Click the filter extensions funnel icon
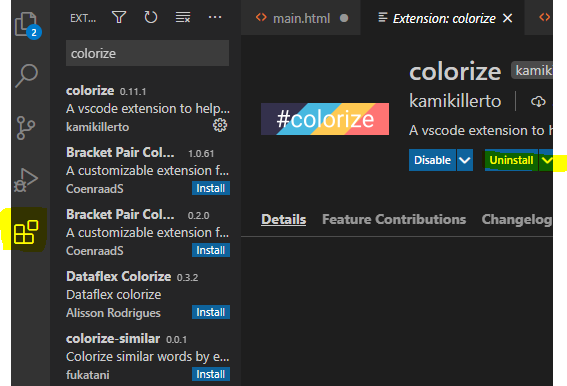 coord(119,17)
